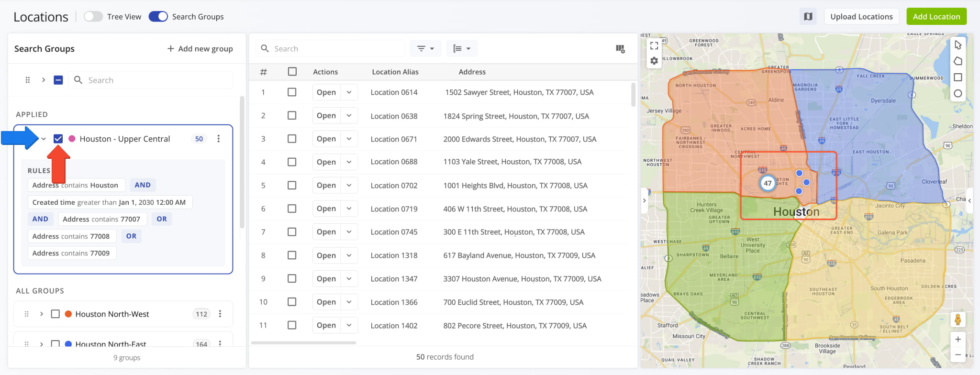The height and width of the screenshot is (375, 980).
Task: Click the drag handle of Houston North-West
Action: pos(27,314)
